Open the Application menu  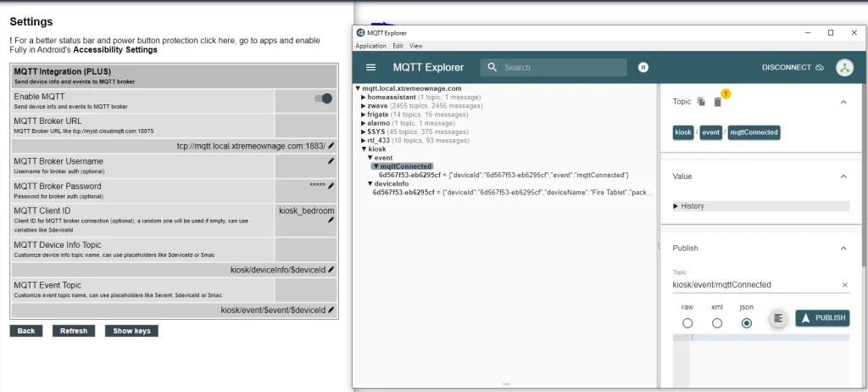[x=371, y=46]
